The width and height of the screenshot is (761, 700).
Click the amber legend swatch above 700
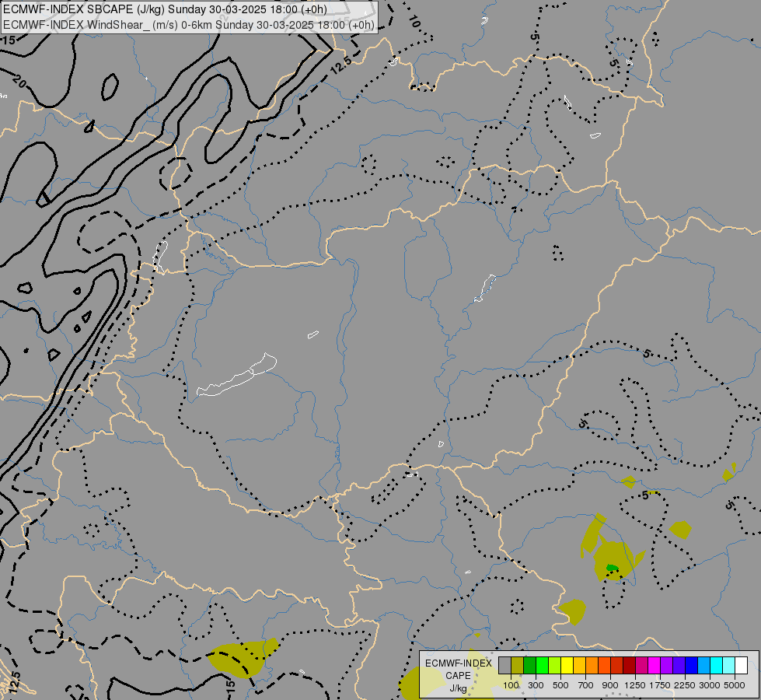pos(579,665)
